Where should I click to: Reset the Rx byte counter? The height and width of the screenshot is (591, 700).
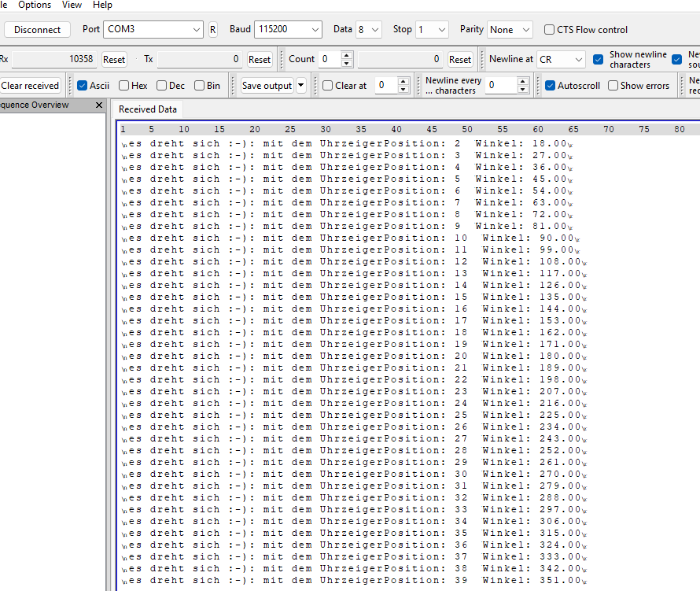point(114,60)
